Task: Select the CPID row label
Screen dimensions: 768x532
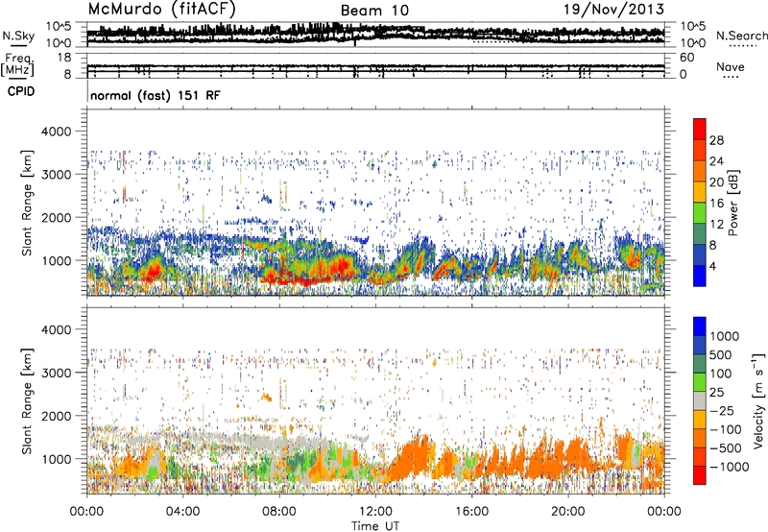Action: click(x=21, y=91)
